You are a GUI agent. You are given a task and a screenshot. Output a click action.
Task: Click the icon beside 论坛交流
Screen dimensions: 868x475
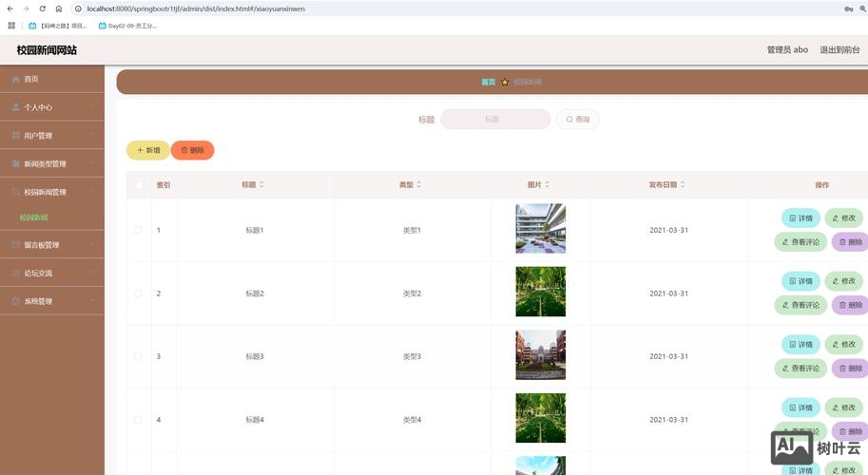pyautogui.click(x=15, y=274)
